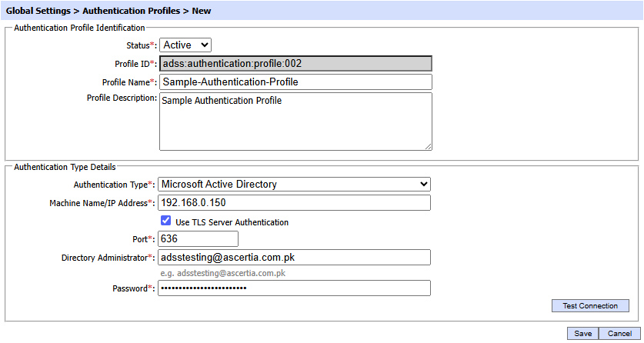Select the Port field showing 636
This screenshot has height=343, width=644.
(x=187, y=239)
